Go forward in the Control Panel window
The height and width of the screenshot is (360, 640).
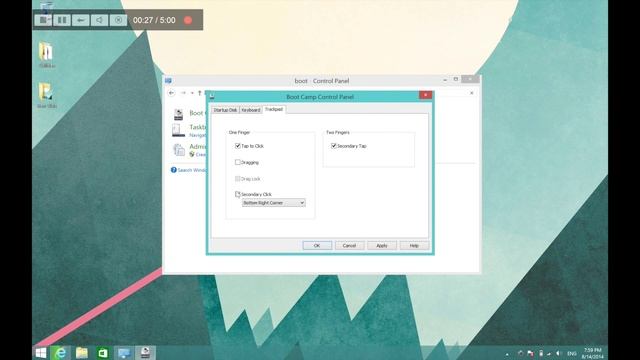(x=183, y=93)
